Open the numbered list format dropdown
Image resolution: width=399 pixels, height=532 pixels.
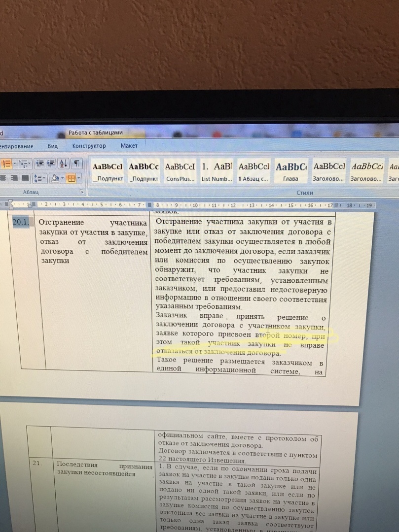[15, 164]
